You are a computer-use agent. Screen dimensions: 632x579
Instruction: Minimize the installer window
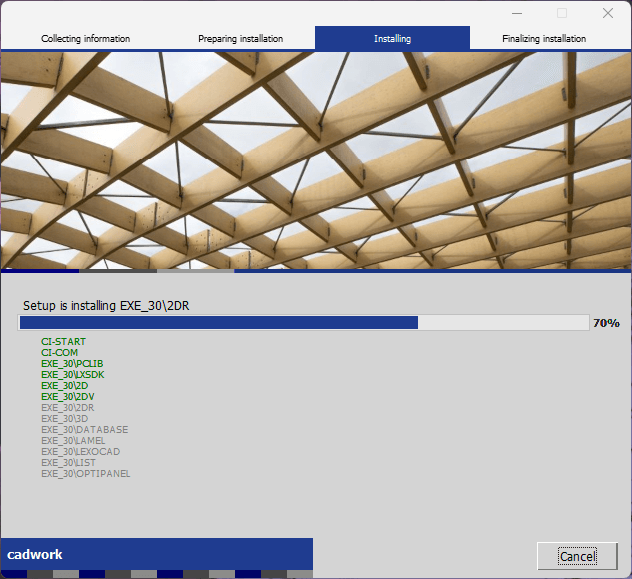coord(517,13)
